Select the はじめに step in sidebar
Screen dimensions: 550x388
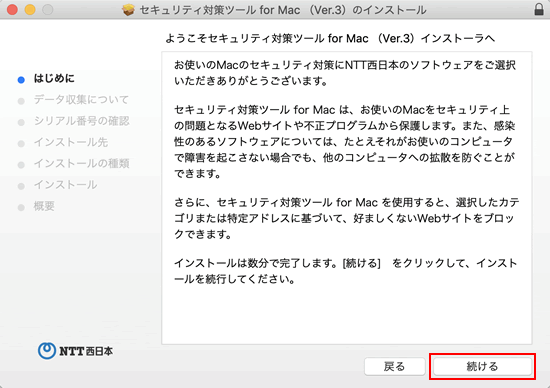coord(54,79)
